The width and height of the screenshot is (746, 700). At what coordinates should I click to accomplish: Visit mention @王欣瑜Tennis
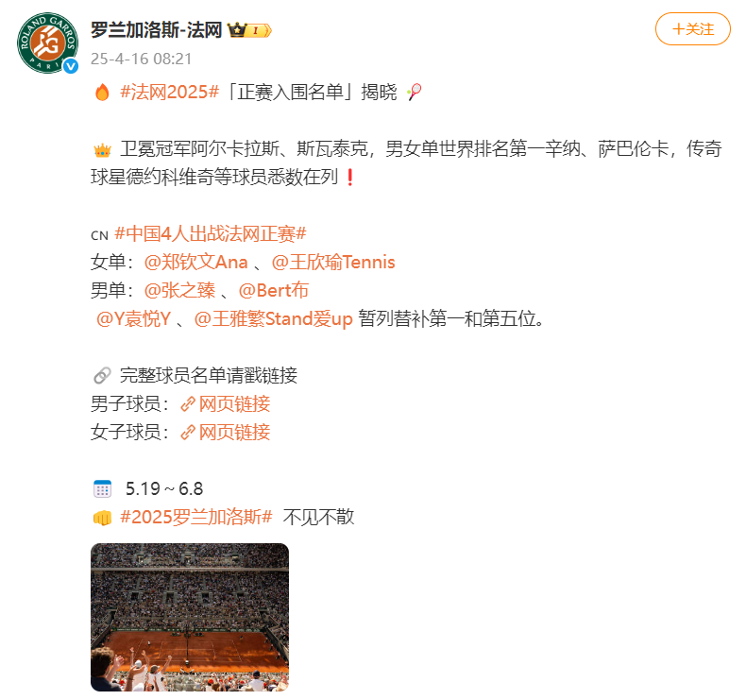(333, 263)
